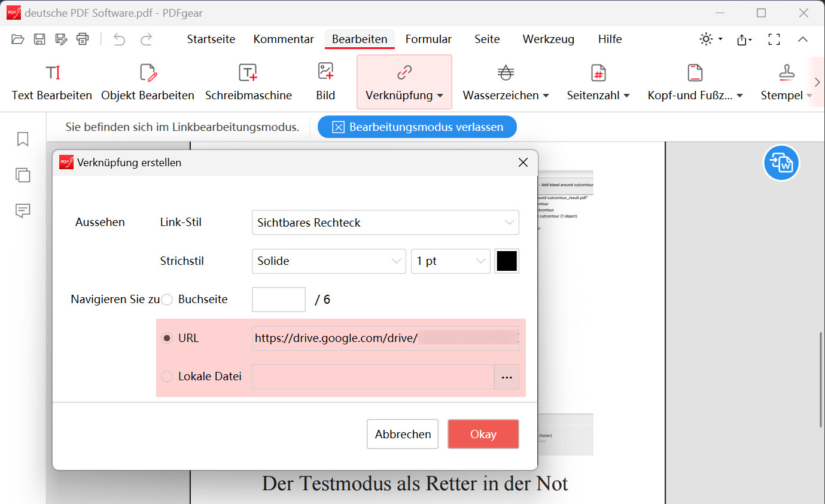Viewport: 825px width, 504px height.
Task: Open the bookmarks panel in sidebar
Action: [x=23, y=139]
